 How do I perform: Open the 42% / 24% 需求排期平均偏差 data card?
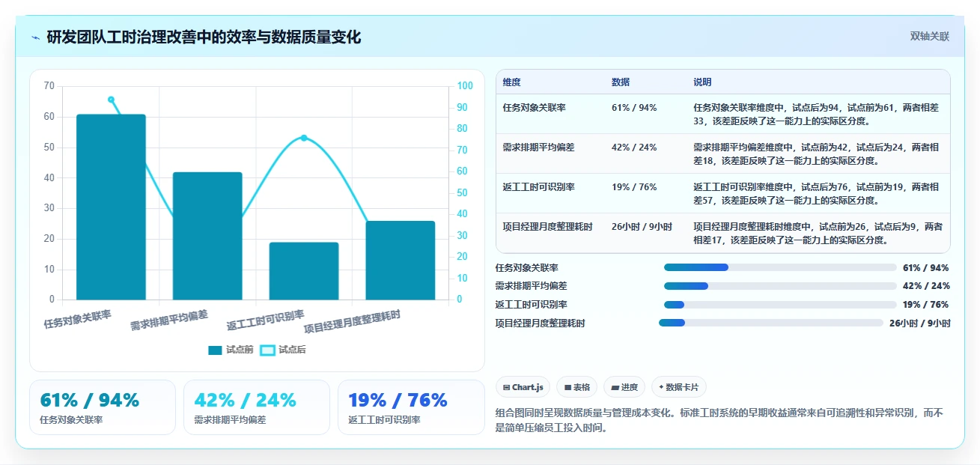tap(257, 407)
